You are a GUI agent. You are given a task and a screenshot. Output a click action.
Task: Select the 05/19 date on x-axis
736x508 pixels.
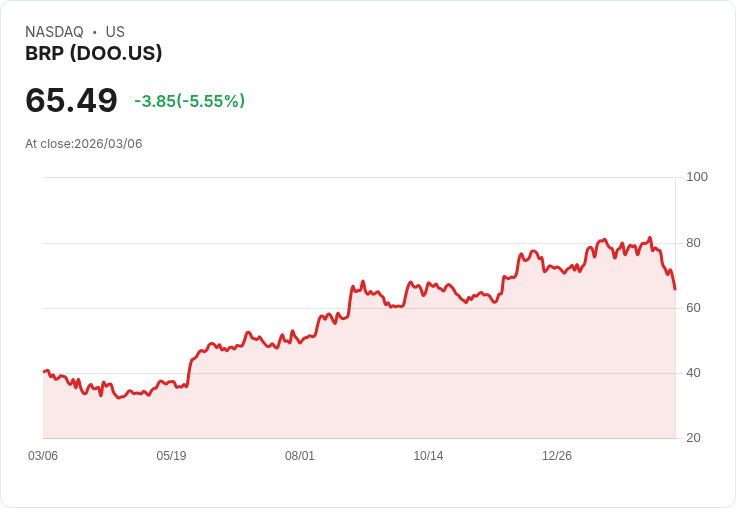(x=171, y=456)
